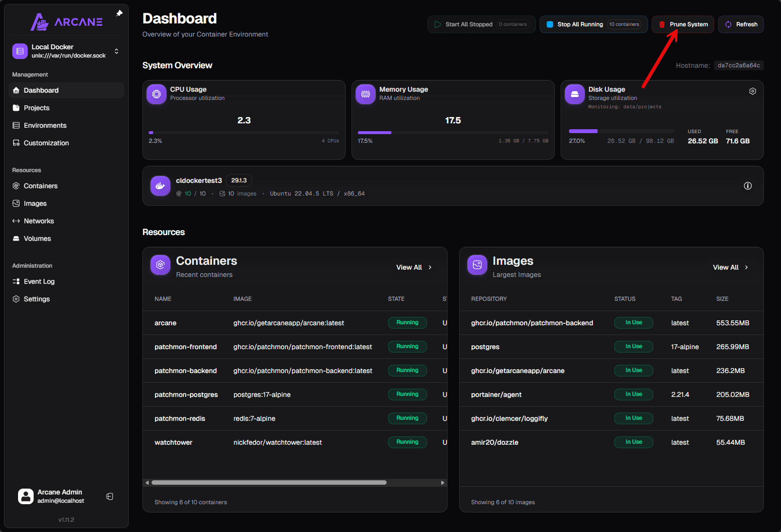Open the Networks section in sidebar

tap(39, 221)
